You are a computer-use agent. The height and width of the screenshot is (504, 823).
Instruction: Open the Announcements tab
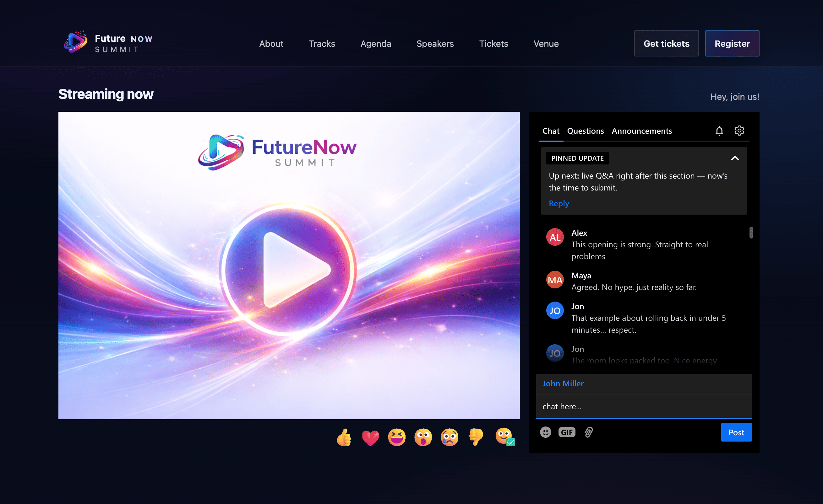(642, 131)
